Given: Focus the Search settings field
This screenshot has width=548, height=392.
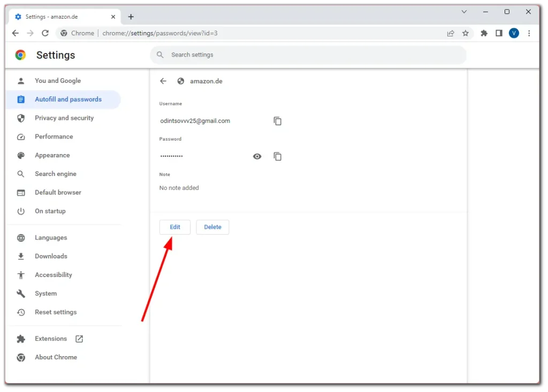Looking at the screenshot, I should [308, 55].
